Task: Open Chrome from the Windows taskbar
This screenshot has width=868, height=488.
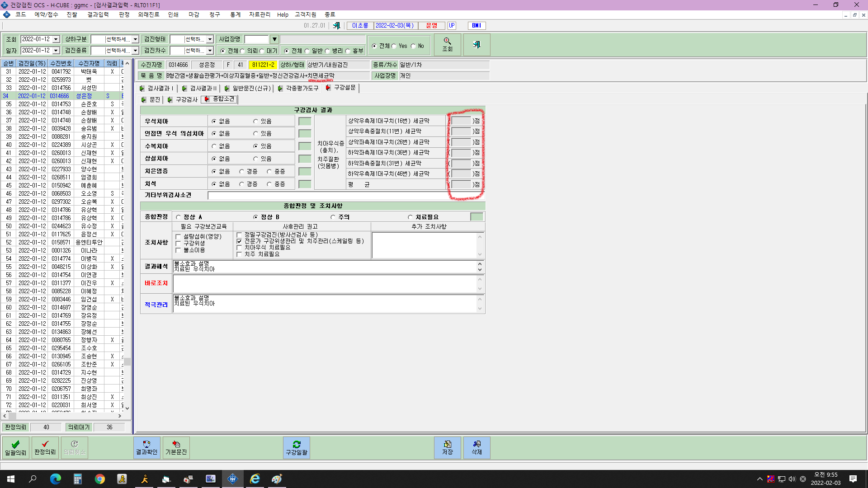Action: point(99,479)
